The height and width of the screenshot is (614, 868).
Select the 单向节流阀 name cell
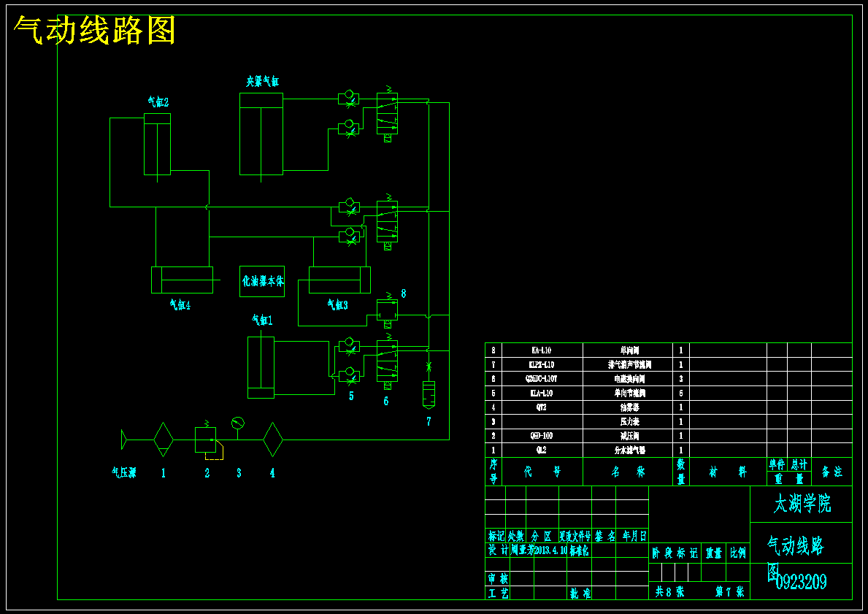[x=628, y=393]
